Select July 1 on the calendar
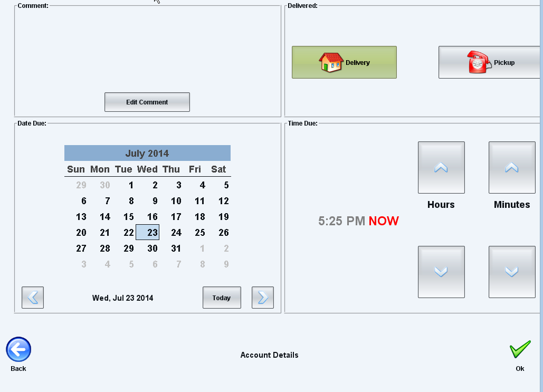543x392 pixels. 131,185
